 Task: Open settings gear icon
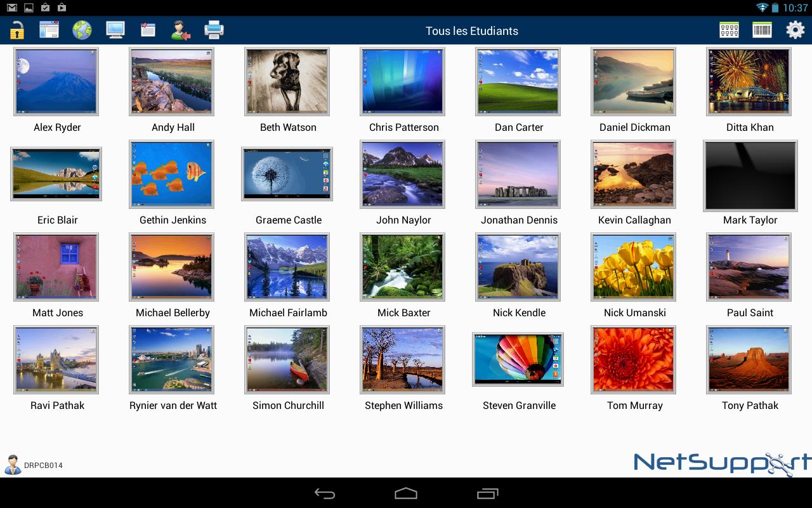click(x=796, y=30)
